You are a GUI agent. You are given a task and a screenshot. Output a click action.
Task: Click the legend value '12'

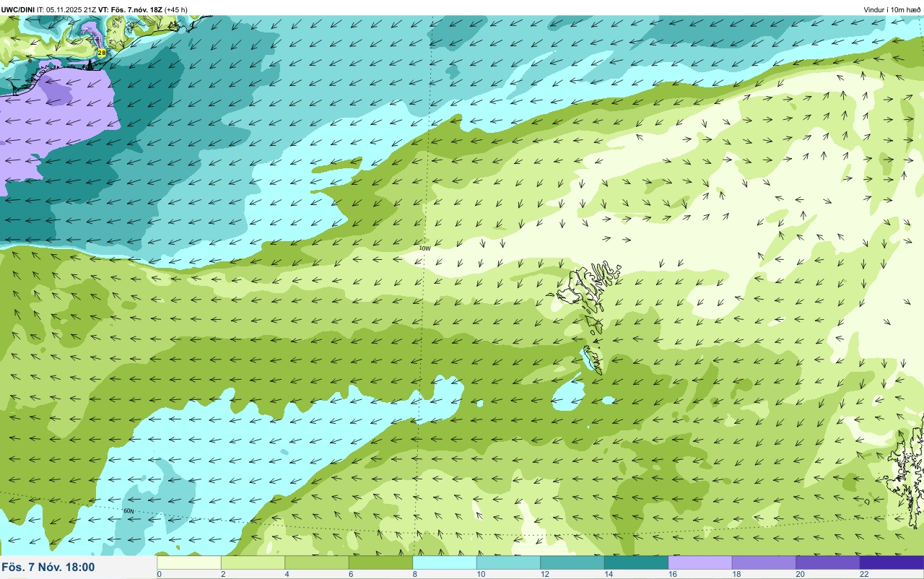tap(544, 574)
